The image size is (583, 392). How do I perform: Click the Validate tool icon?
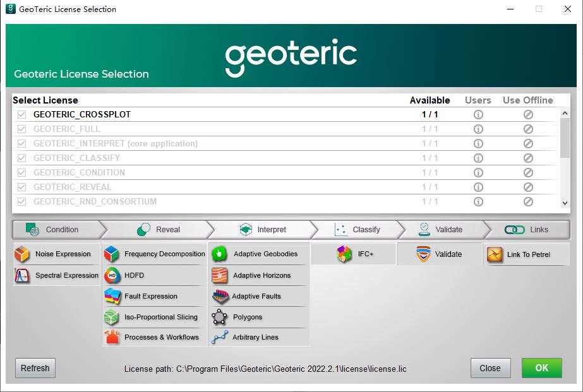pyautogui.click(x=423, y=254)
